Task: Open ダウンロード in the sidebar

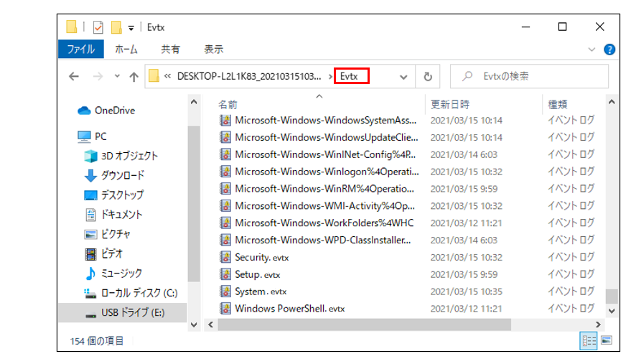Action: tap(114, 175)
